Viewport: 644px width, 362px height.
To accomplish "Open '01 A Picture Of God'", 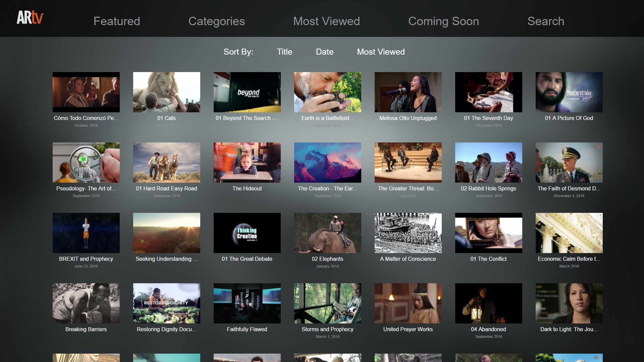I will pos(569,92).
